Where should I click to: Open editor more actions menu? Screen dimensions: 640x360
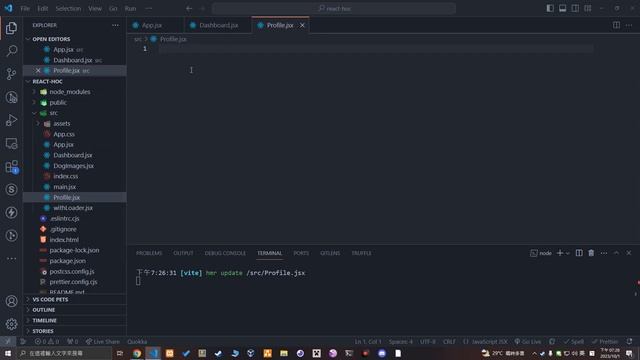coord(629,25)
